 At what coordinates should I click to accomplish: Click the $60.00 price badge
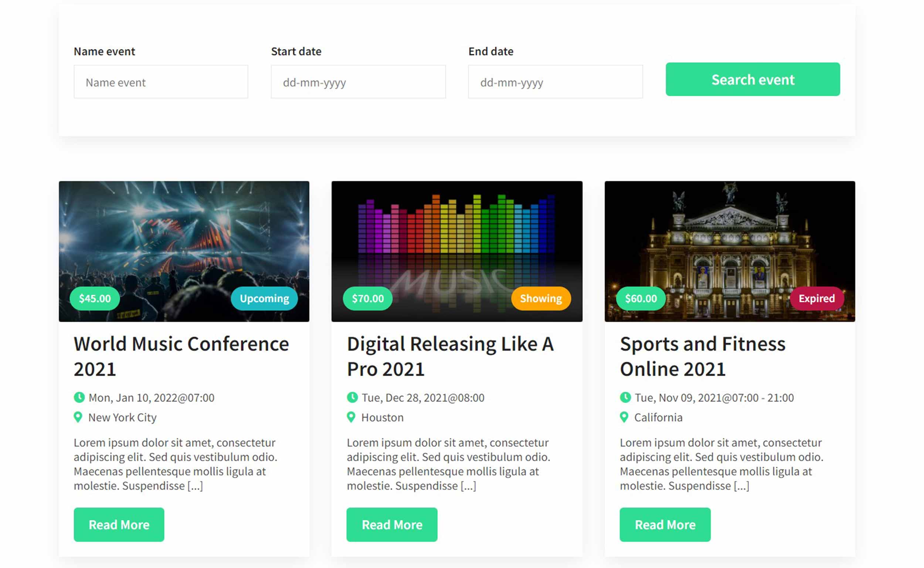[641, 299]
